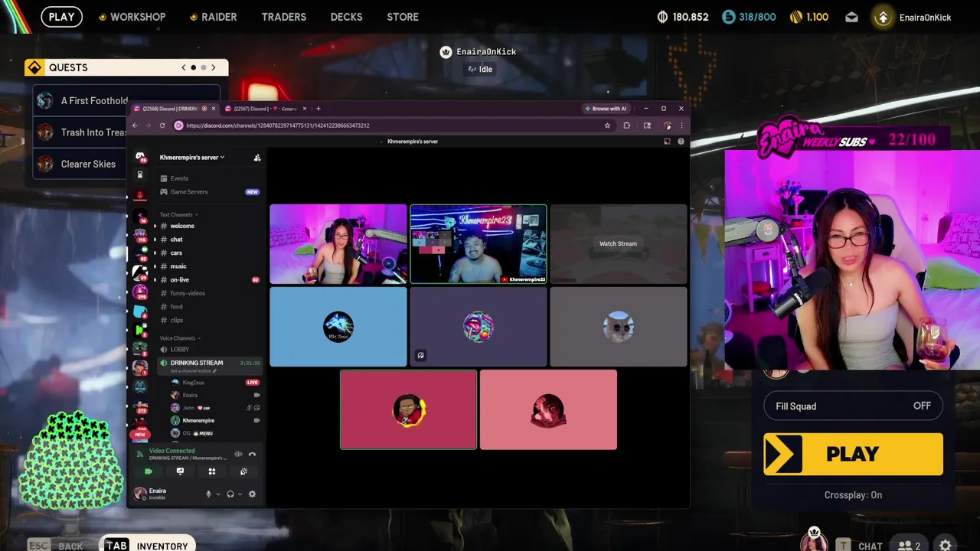980x551 pixels.
Task: Toggle the camera button in Discord voice panel
Action: [x=149, y=471]
